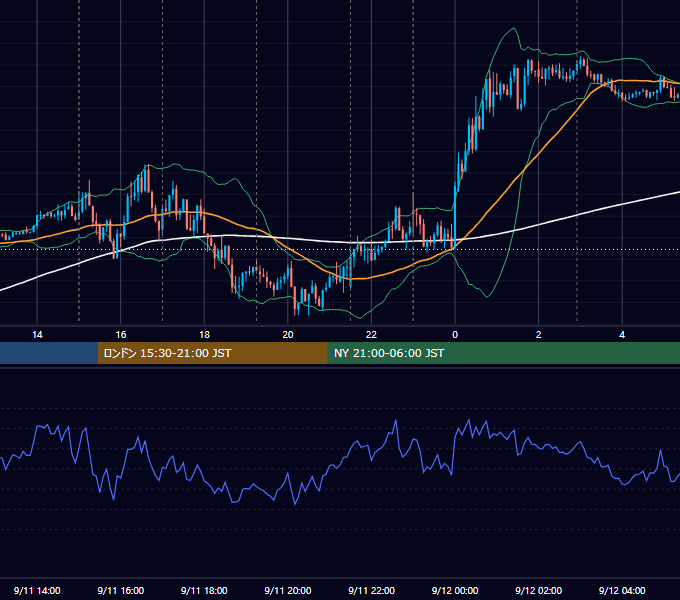Click the 9/12 04:00 date label
This screenshot has width=680, height=600.
(622, 590)
